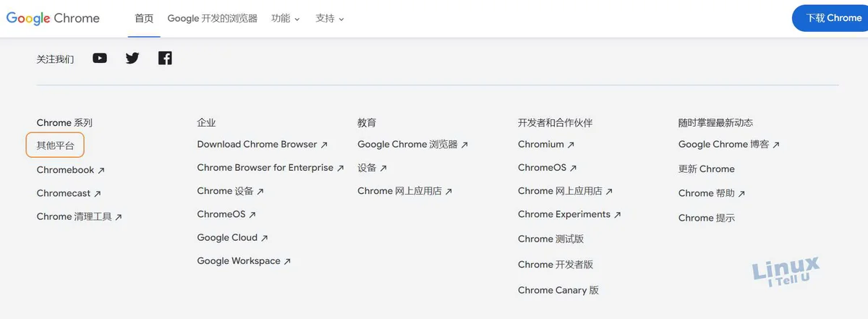This screenshot has width=868, height=319.
Task: Open the 其他平台 link
Action: [56, 145]
